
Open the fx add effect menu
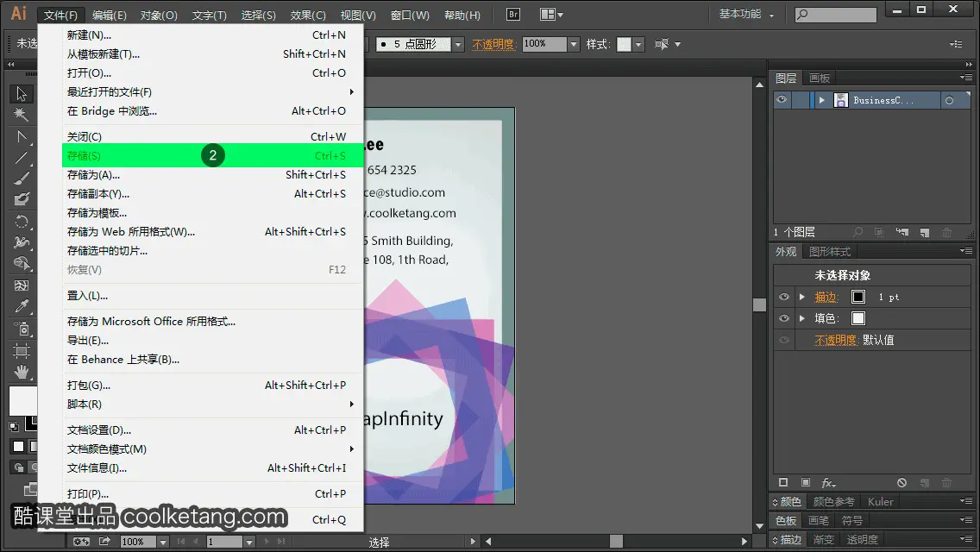coord(828,483)
